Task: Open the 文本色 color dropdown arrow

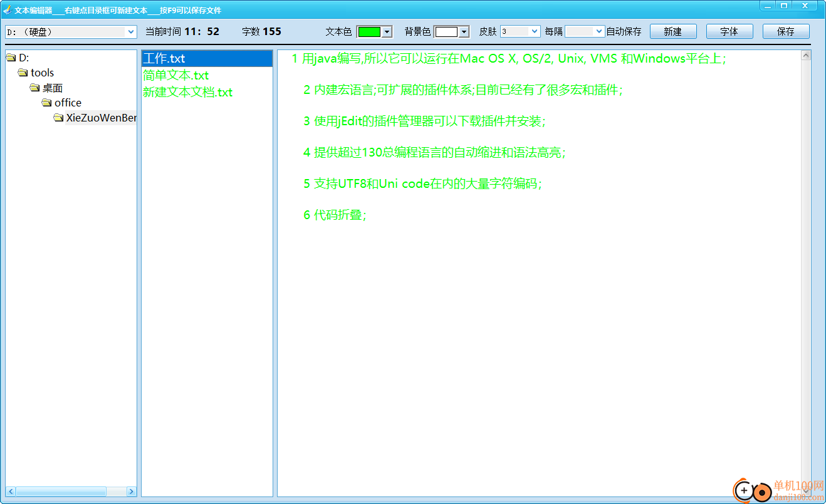Action: point(387,32)
